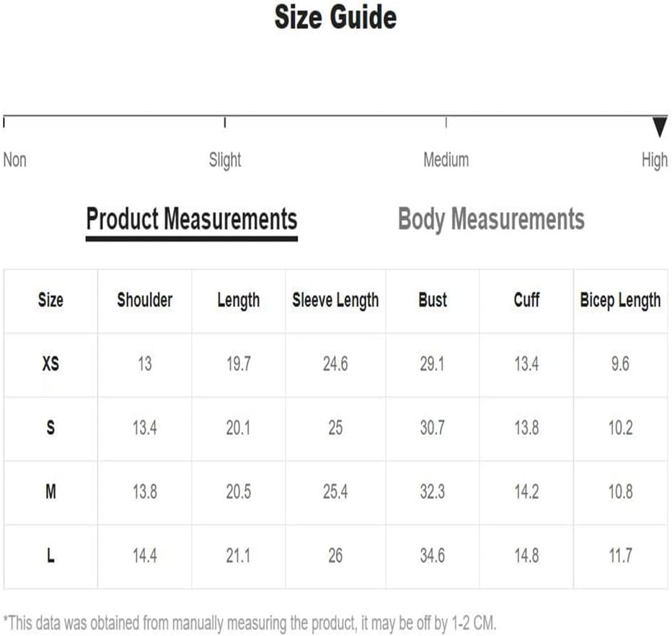Click the High stretch label

[x=655, y=160]
